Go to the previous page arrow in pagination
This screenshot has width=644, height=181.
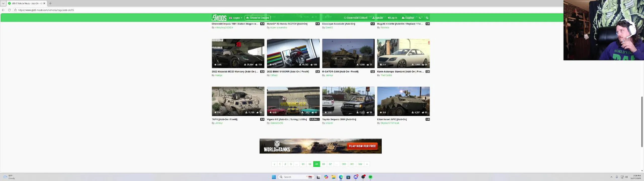274,164
